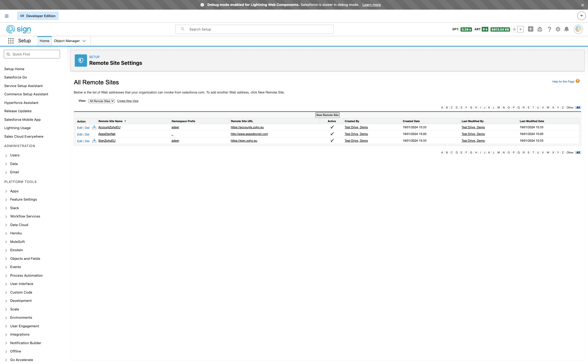
Task: Expand the Object Manager tab chevron
Action: tap(84, 41)
